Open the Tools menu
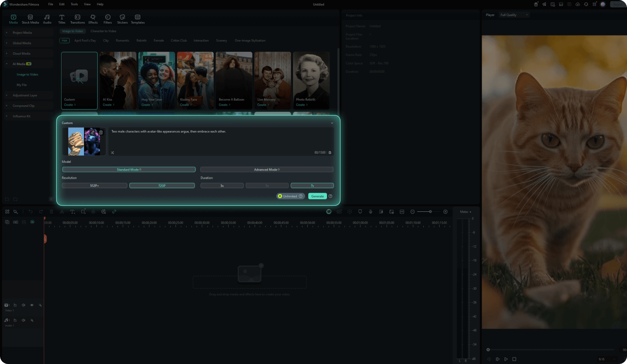This screenshot has width=627, height=364. [x=74, y=4]
